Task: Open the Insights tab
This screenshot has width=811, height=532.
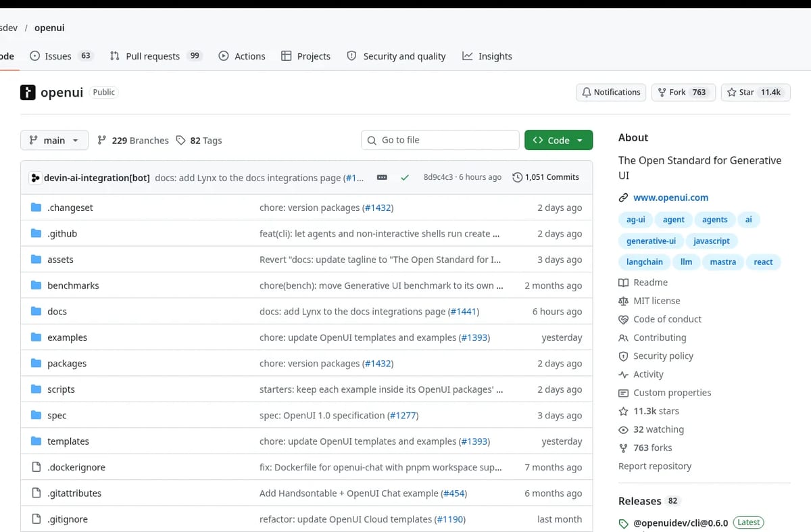Action: click(x=487, y=56)
